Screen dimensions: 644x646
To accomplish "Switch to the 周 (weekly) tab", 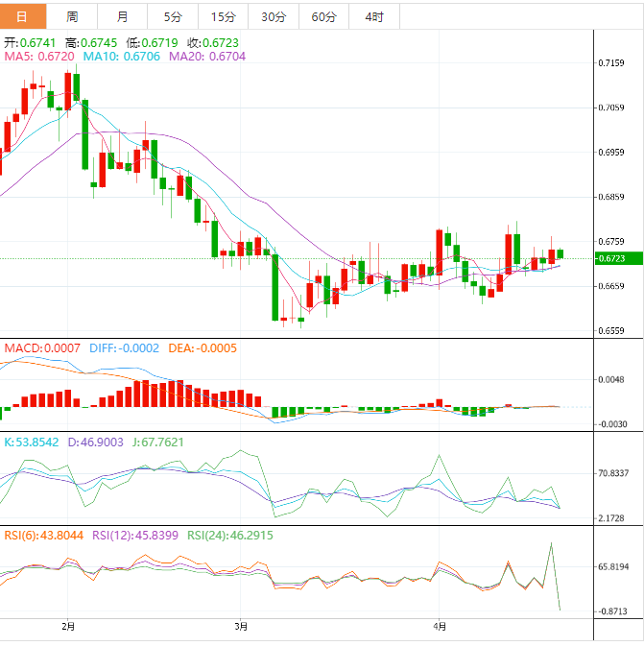I will point(73,17).
